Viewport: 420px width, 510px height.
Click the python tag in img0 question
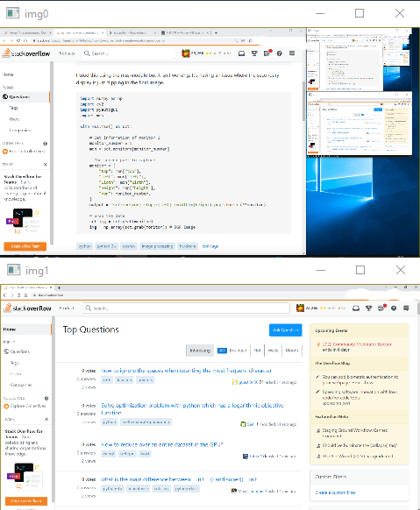click(84, 246)
